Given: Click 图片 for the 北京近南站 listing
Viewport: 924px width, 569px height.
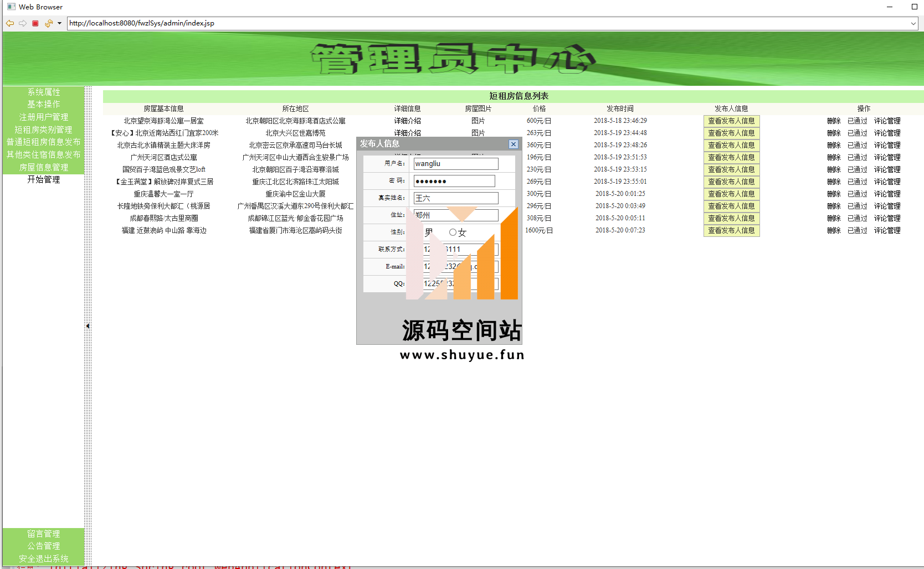Looking at the screenshot, I should click(x=478, y=133).
